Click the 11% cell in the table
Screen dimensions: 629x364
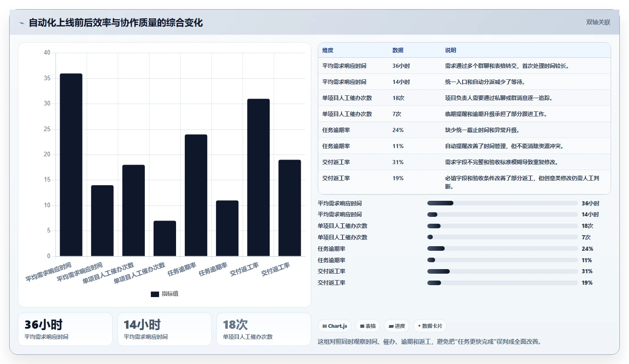[x=398, y=146]
